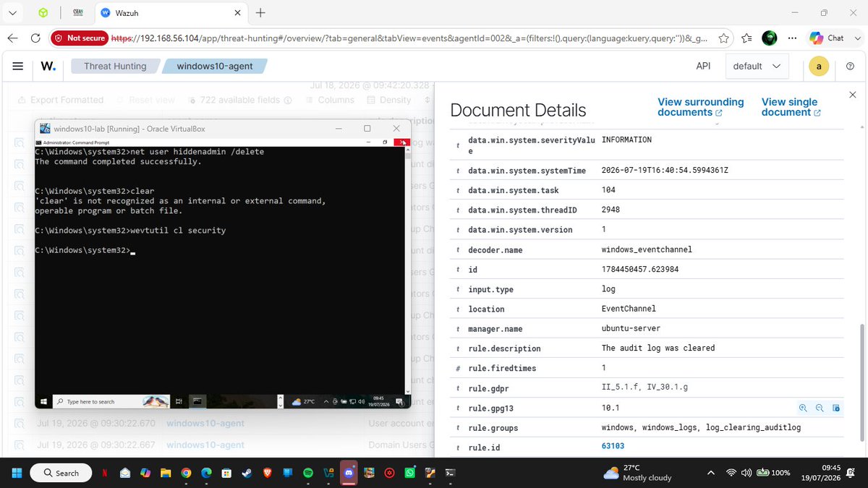Open the Wi-Fi network tray icon
This screenshot has width=868, height=488.
point(731,473)
